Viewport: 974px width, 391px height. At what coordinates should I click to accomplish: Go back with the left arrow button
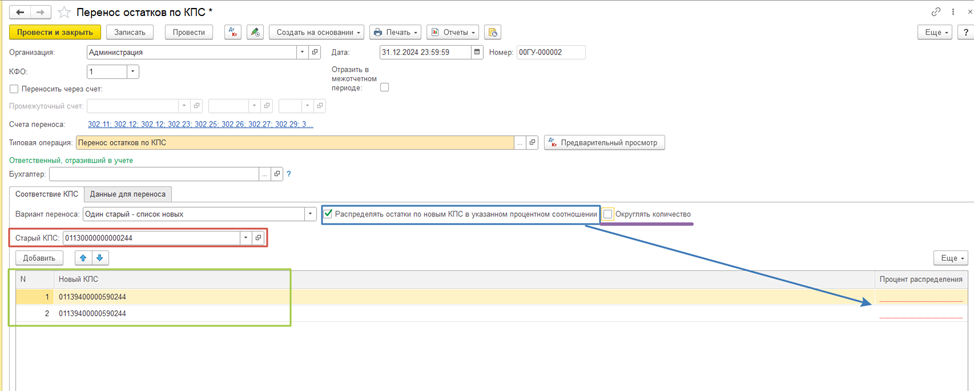click(x=19, y=12)
